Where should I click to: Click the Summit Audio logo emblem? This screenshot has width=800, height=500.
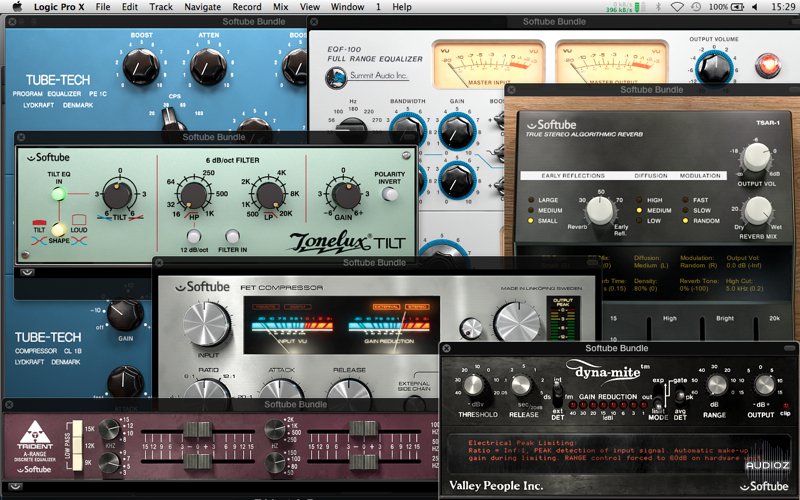(x=336, y=78)
